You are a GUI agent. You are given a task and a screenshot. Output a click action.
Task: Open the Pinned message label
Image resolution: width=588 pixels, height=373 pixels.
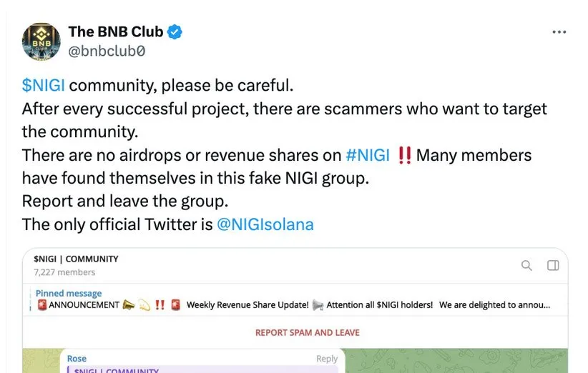click(69, 294)
